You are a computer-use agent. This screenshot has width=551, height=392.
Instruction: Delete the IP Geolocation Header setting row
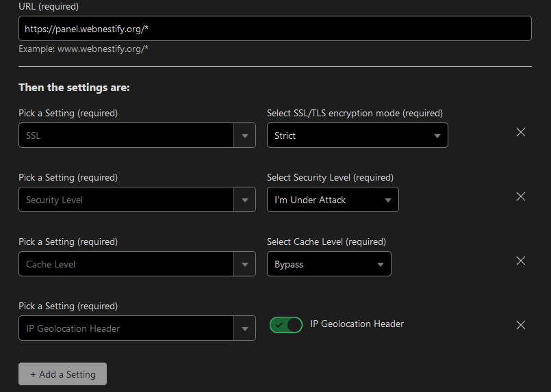pyautogui.click(x=520, y=325)
